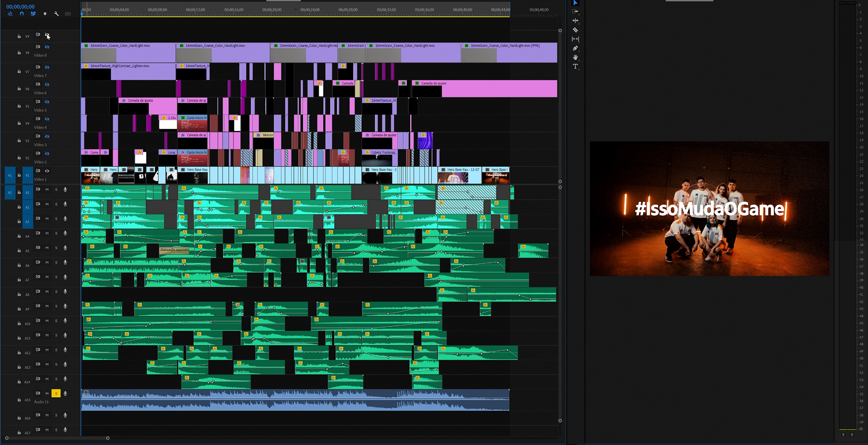868x445 pixels.
Task: Solo audio track A2
Action: coord(56,204)
